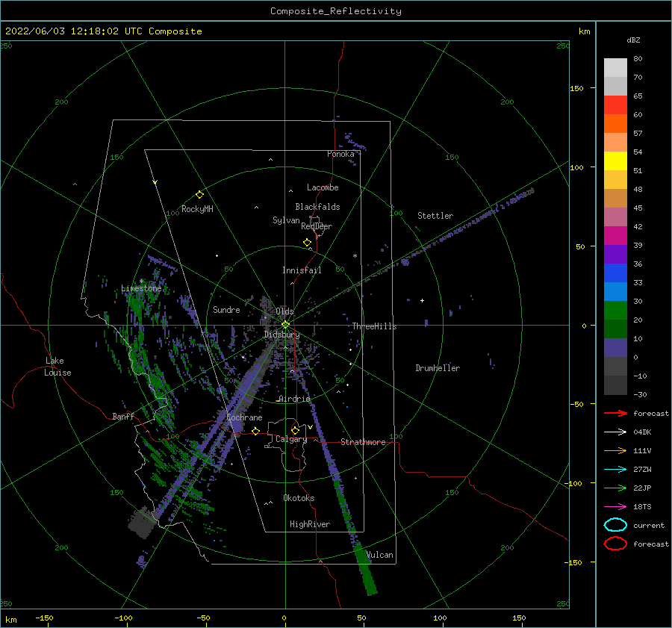This screenshot has width=672, height=628.
Task: Click the Vulcan town label
Action: pos(380,555)
